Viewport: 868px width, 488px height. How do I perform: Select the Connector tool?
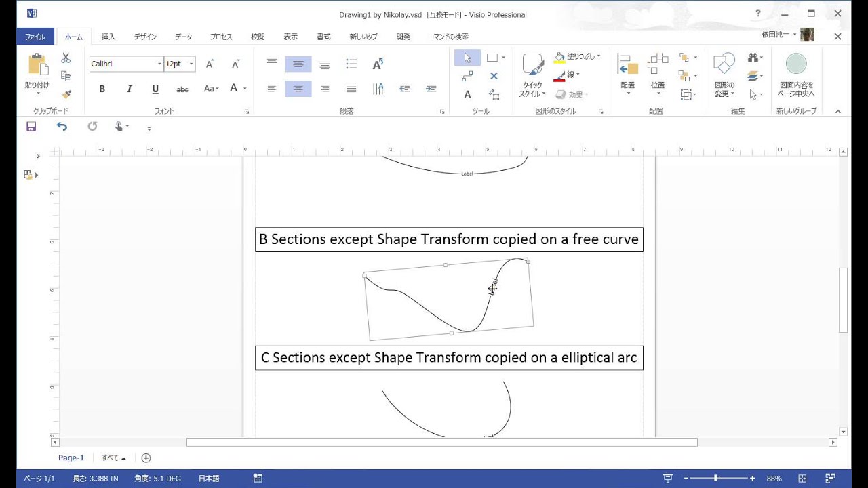pos(467,77)
